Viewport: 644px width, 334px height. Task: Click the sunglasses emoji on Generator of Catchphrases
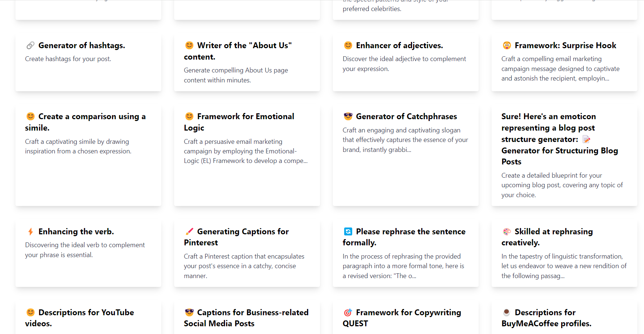pos(348,116)
